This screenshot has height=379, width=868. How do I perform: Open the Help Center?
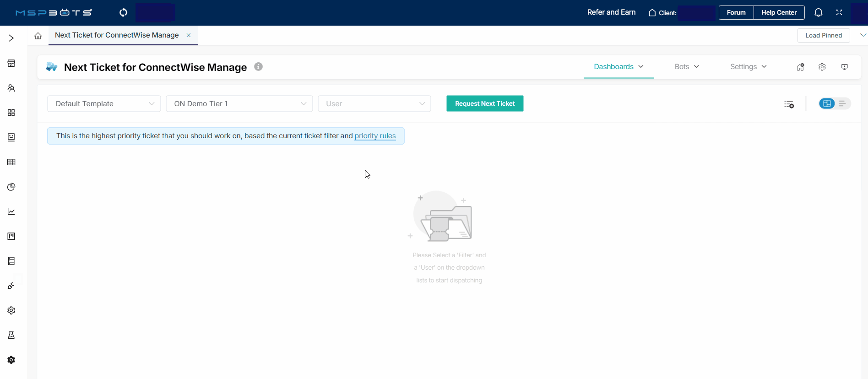(779, 12)
